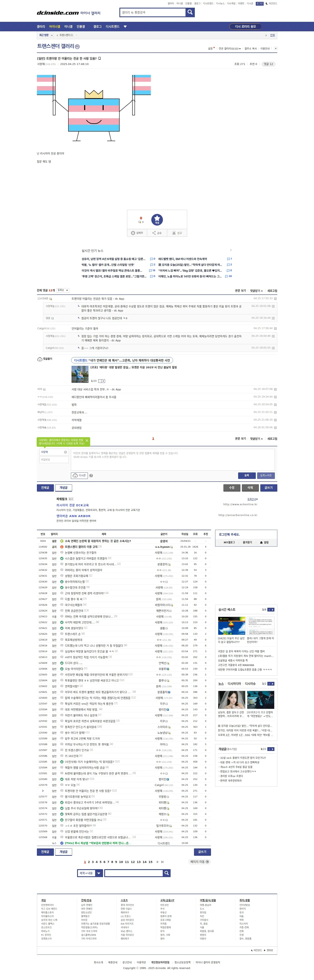The width and height of the screenshot is (314, 980).
Task: Click the 등록+추천 button
Action: tap(266, 476)
